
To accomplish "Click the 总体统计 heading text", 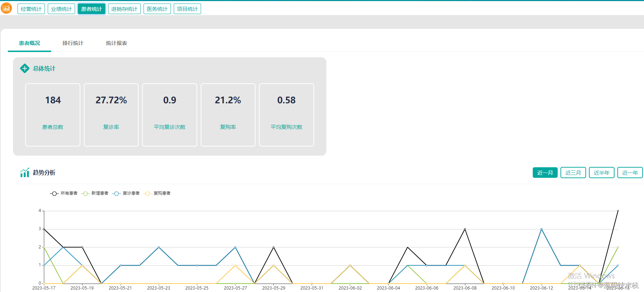I will (44, 69).
